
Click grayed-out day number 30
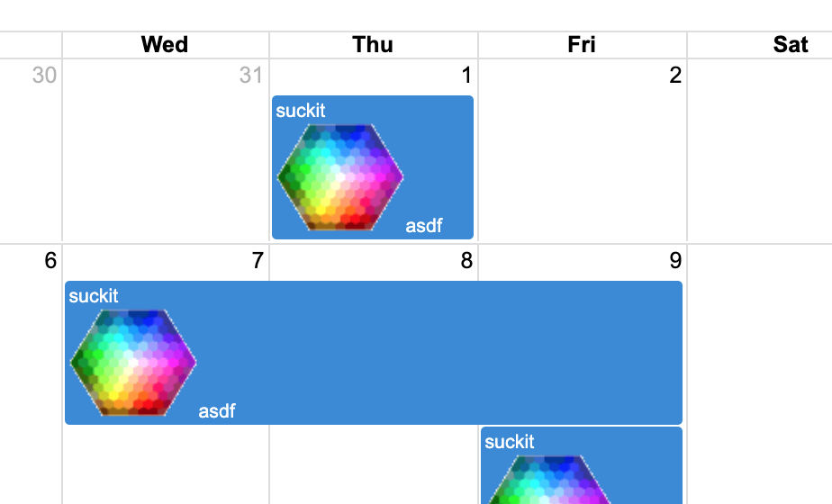point(44,76)
